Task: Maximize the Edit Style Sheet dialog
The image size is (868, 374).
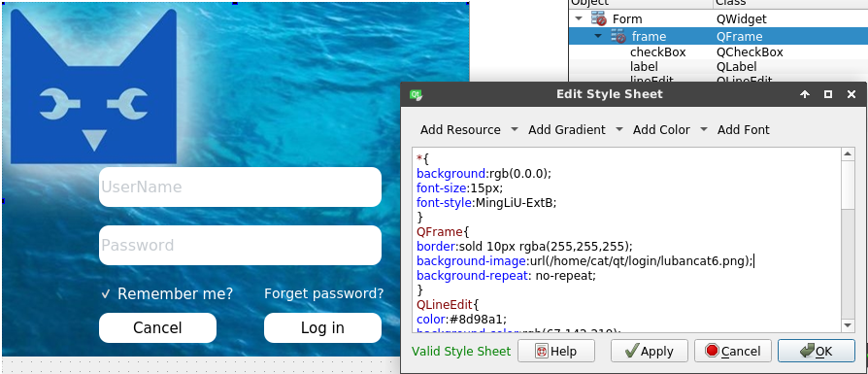Action: [828, 95]
